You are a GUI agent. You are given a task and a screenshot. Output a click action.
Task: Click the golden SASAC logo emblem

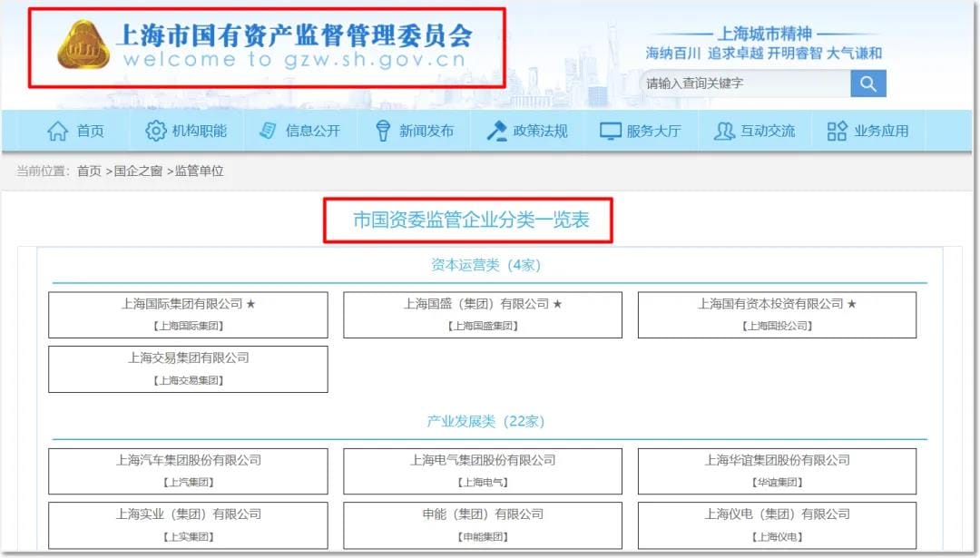pyautogui.click(x=83, y=44)
